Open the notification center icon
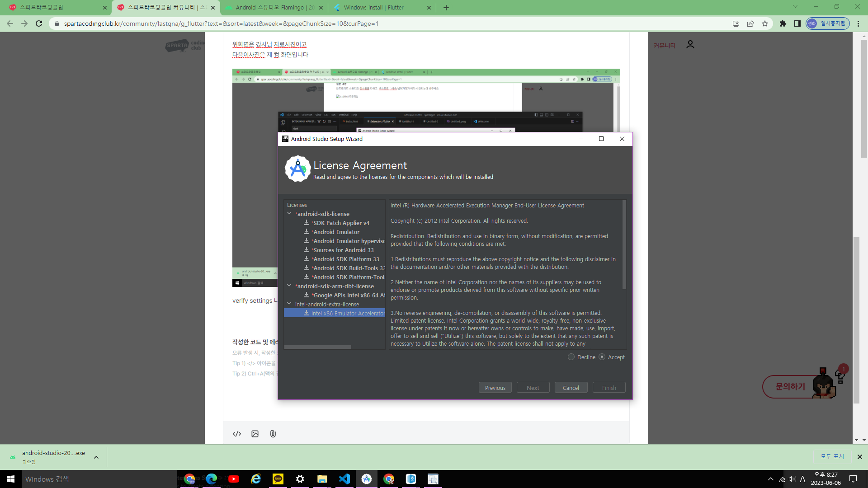Viewport: 868px width, 488px height. click(853, 479)
